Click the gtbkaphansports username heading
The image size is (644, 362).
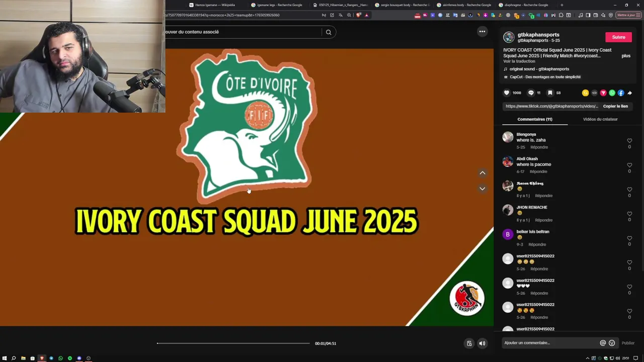538,35
